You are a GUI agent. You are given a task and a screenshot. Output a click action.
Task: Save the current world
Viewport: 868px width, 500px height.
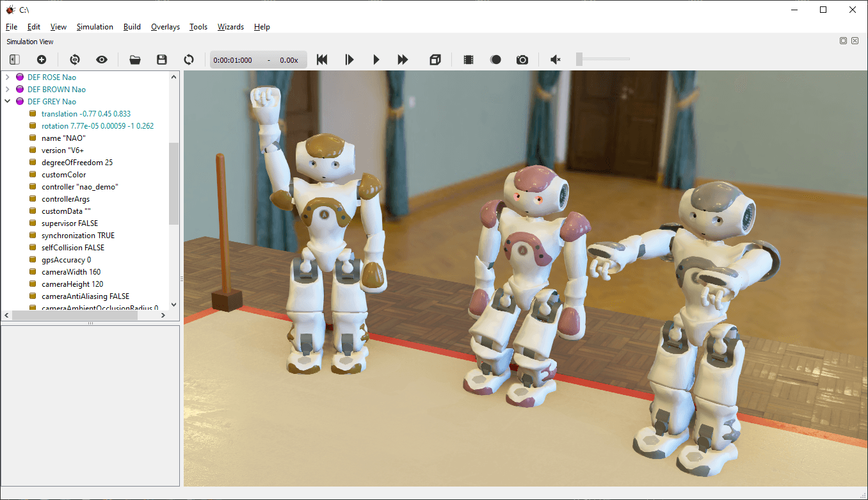coord(162,60)
